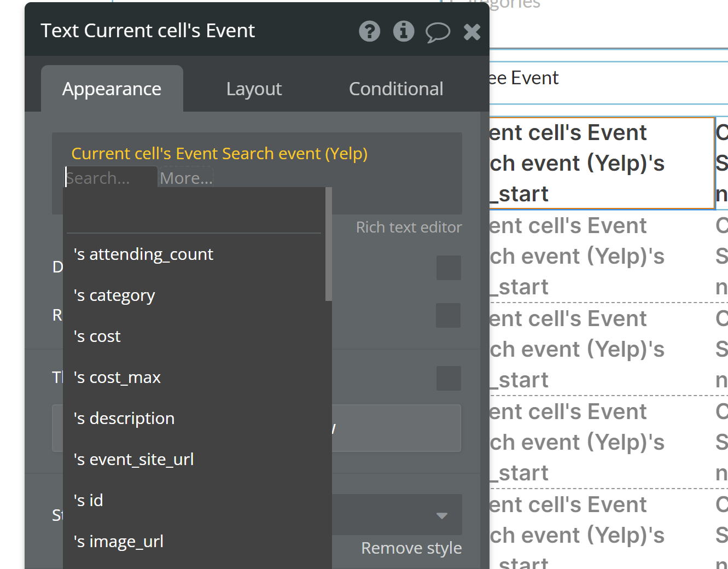Switch to the Layout tab

(254, 89)
